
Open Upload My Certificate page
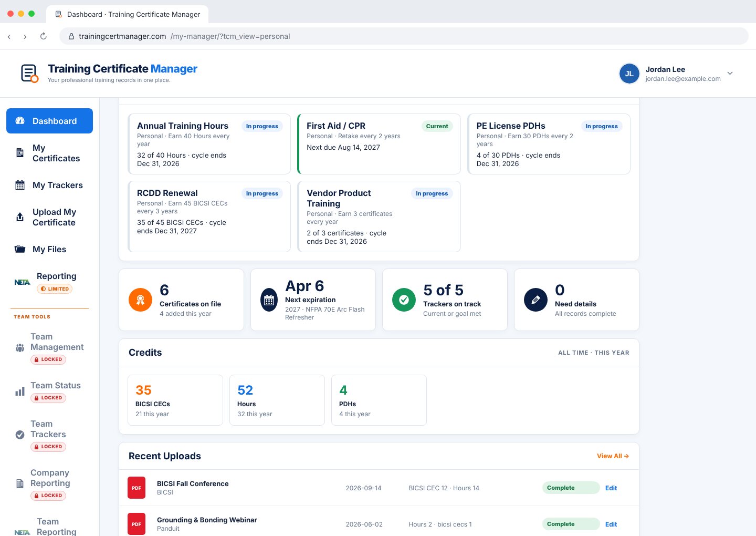(49, 217)
